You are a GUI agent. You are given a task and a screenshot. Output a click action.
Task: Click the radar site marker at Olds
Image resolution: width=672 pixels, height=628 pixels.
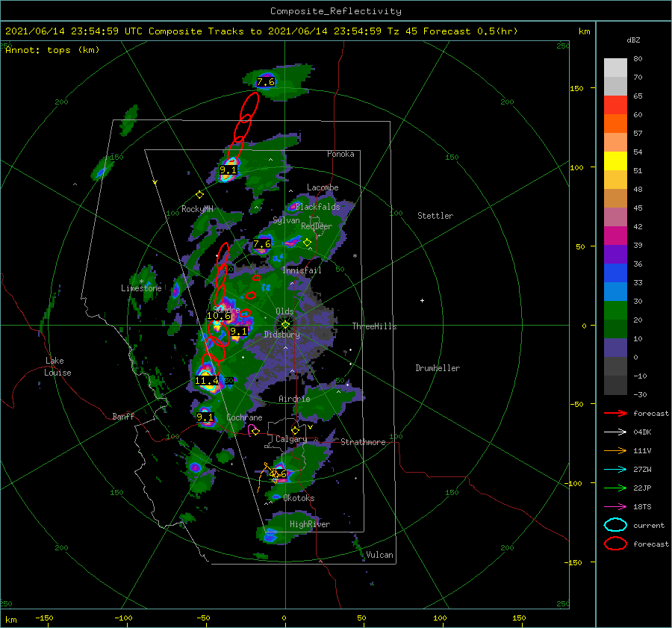pyautogui.click(x=285, y=325)
